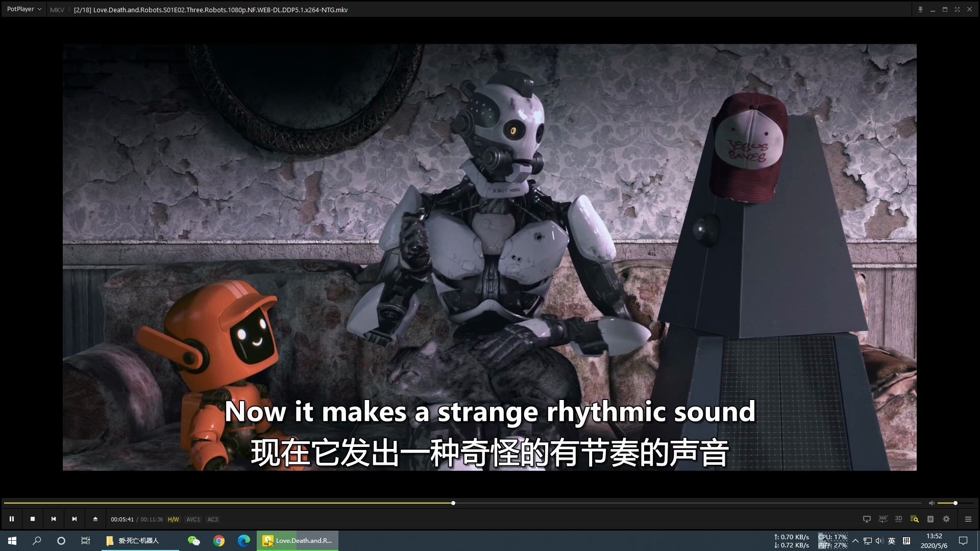980x551 pixels.
Task: Click the current playback time 00:05:41
Action: 122,519
